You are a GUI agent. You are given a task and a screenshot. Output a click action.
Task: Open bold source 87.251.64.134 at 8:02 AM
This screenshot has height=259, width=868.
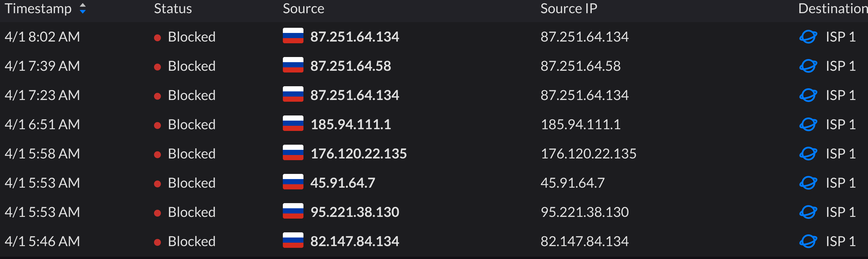click(x=354, y=36)
